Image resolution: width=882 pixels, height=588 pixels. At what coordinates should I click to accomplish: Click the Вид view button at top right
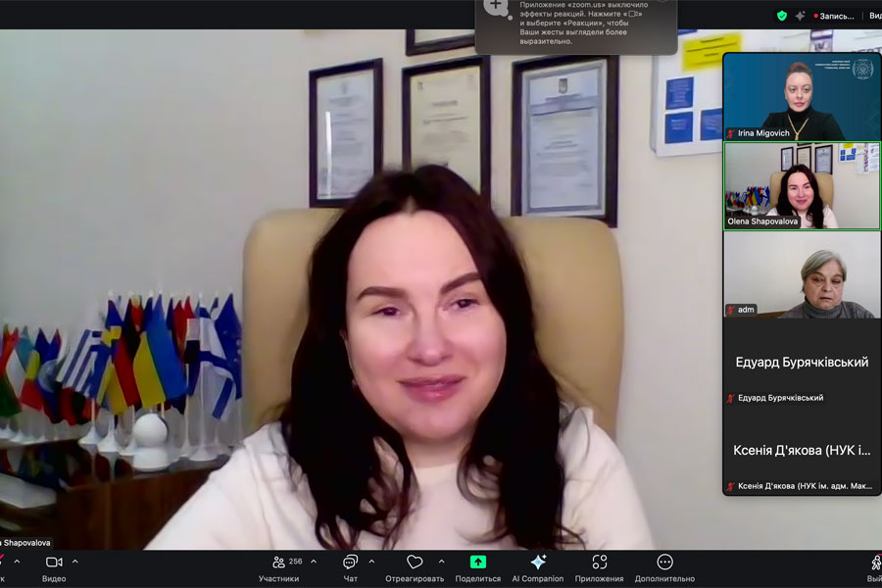click(x=875, y=17)
